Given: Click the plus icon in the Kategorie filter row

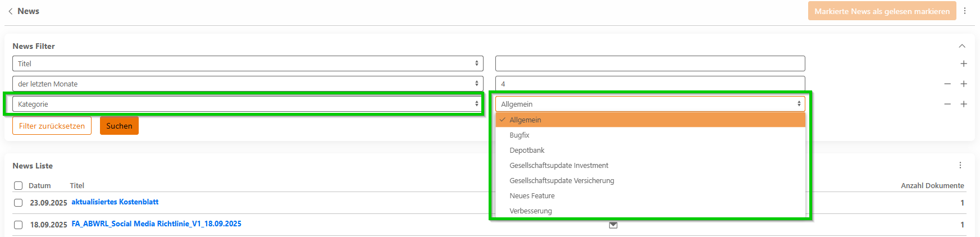Looking at the screenshot, I should click(964, 104).
